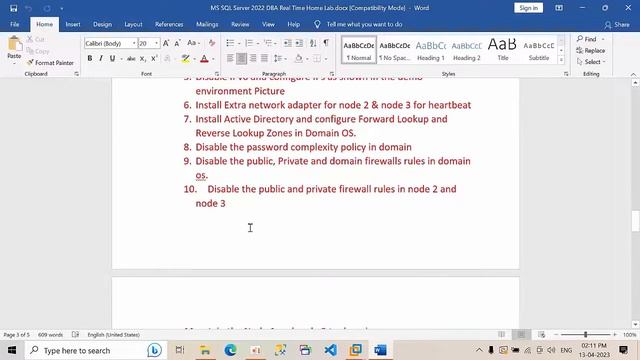This screenshot has width=640, height=360.
Task: Click the Tell me what you want search box
Action: (364, 24)
